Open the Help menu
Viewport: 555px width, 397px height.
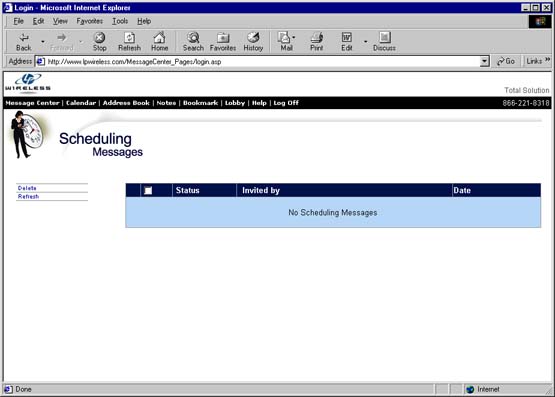coord(144,21)
